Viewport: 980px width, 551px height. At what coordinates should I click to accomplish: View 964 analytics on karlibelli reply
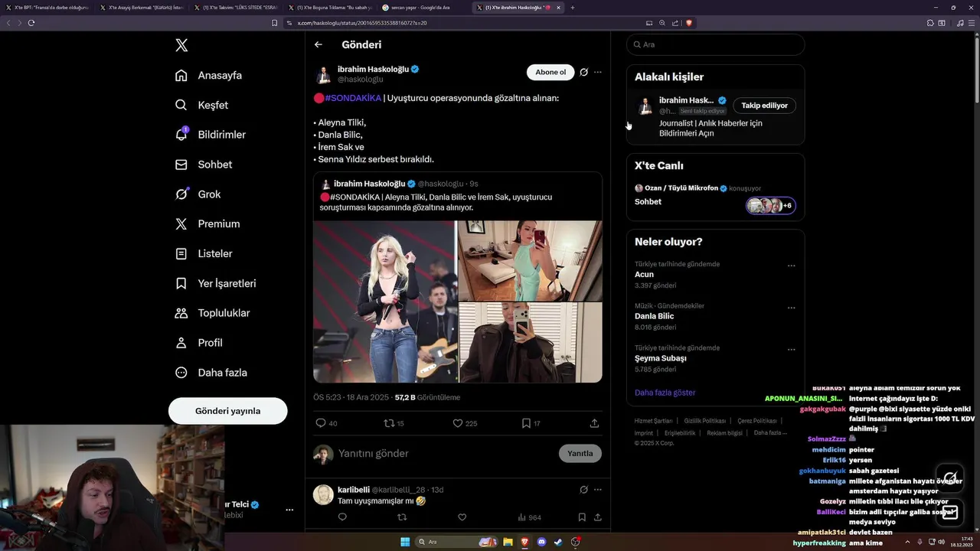530,517
